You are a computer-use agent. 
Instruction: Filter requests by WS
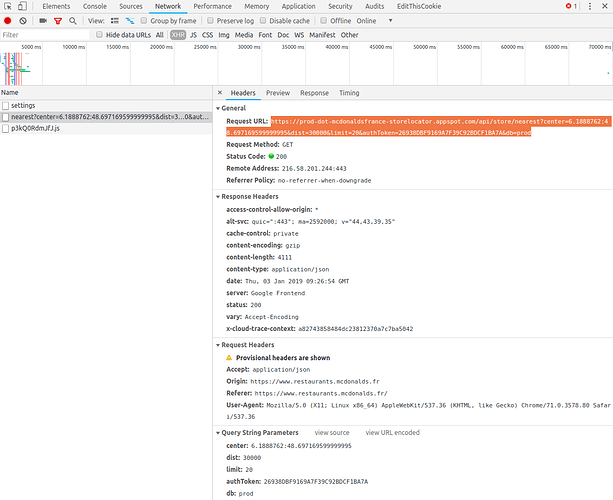pos(299,35)
